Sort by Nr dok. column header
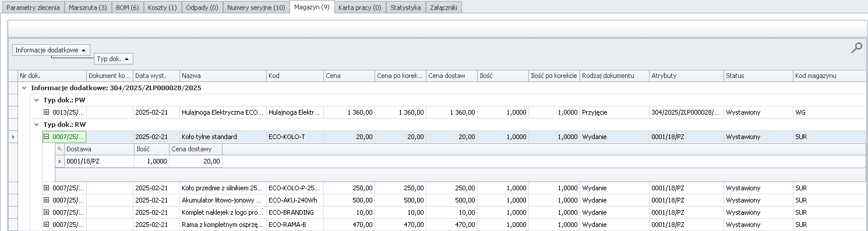The height and width of the screenshot is (231, 868). pyautogui.click(x=52, y=76)
